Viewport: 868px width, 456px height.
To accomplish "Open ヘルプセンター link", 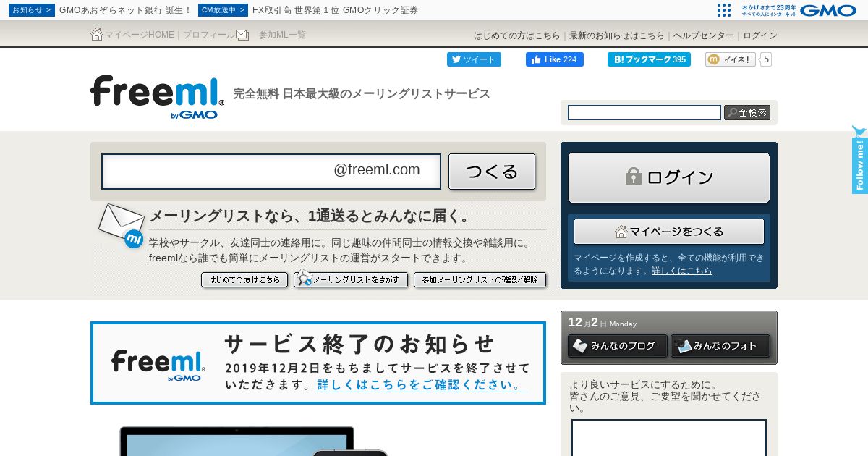I will pos(704,35).
